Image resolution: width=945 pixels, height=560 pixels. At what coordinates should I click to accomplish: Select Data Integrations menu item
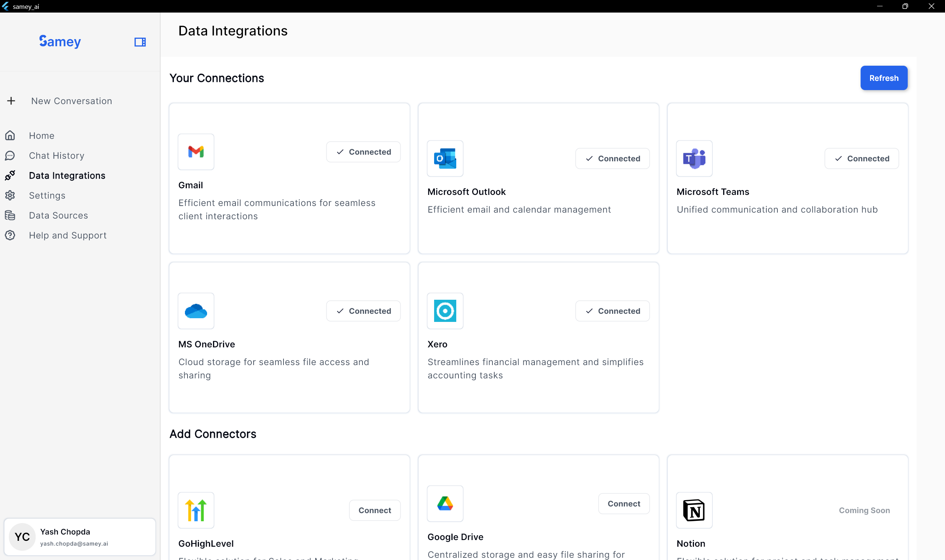tap(67, 175)
